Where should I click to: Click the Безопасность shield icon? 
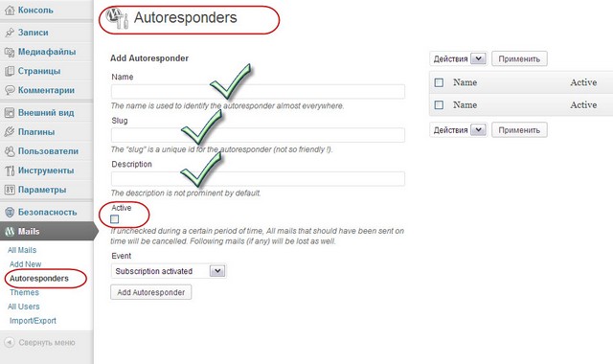pyautogui.click(x=10, y=213)
